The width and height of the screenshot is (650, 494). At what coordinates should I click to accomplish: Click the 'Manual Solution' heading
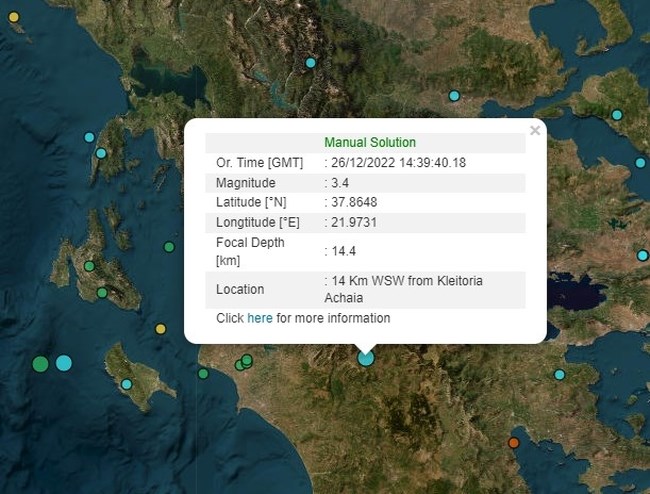pos(370,143)
